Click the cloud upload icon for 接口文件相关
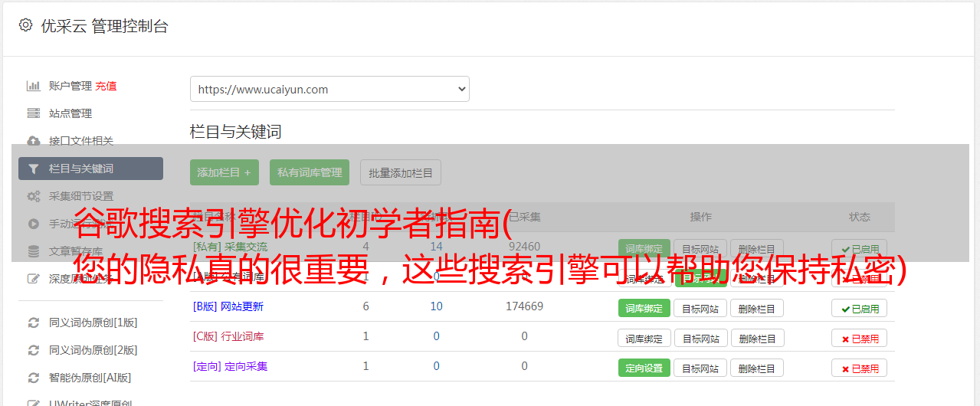Screen dimensions: 980x406 (33, 141)
